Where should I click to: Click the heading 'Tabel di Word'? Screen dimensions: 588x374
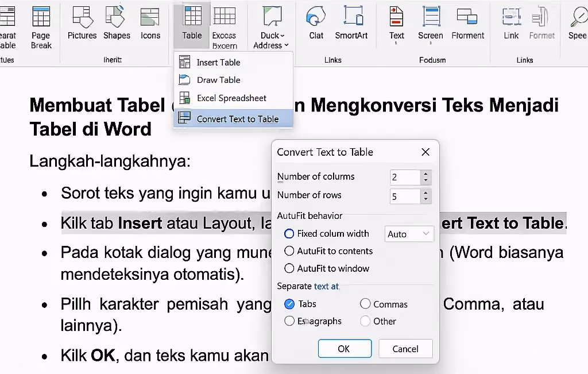tap(90, 129)
